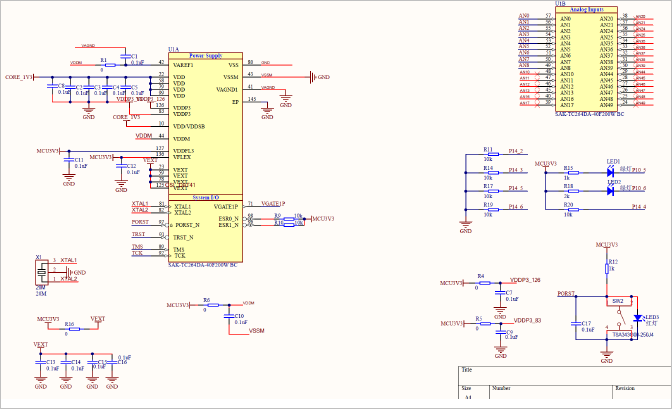Viewport: 672px width, 409px height.
Task: Select the LED3 diode symbol
Action: point(638,318)
